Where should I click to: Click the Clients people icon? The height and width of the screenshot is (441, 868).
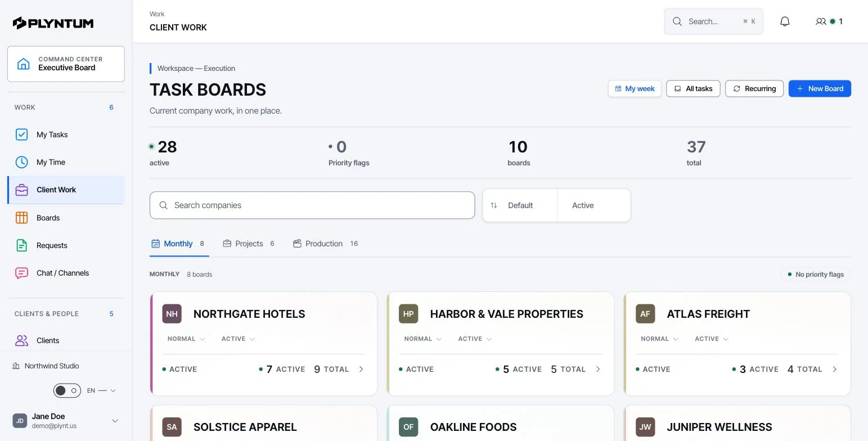[x=21, y=340]
